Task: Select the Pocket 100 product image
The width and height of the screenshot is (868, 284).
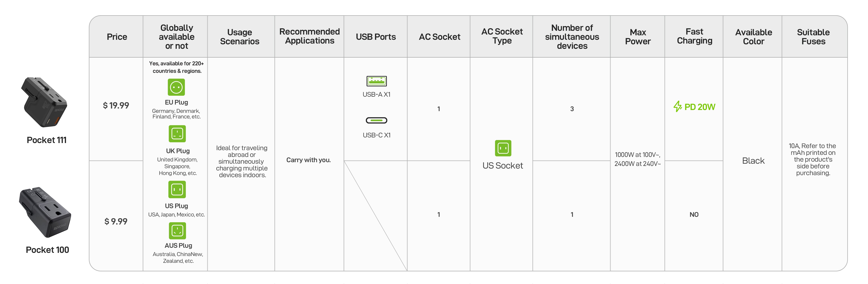Action: 45,212
